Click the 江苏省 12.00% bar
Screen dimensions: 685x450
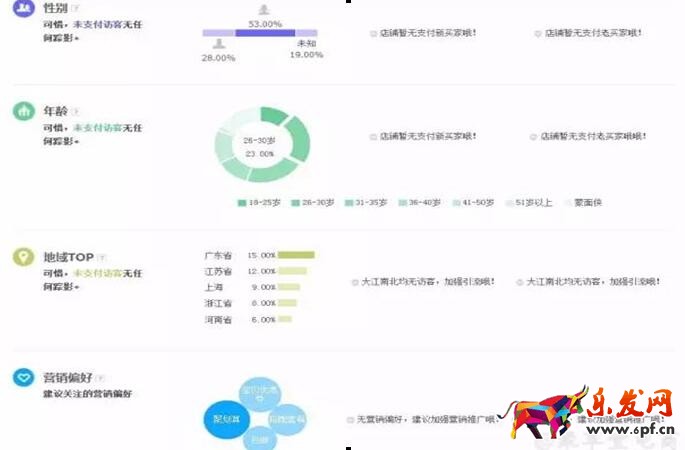(292, 271)
